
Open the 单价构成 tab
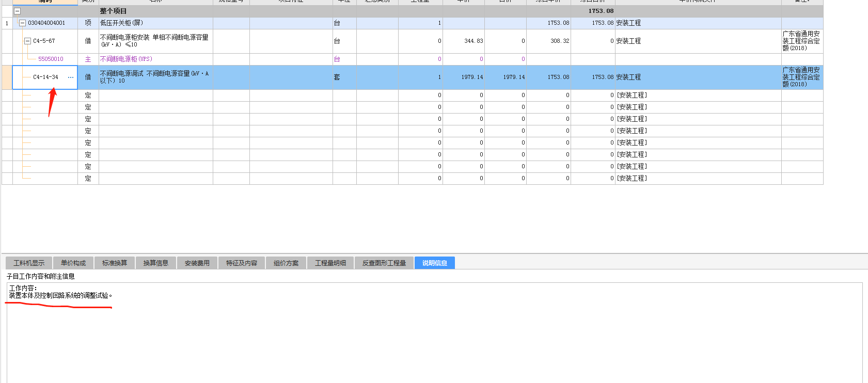[73, 263]
